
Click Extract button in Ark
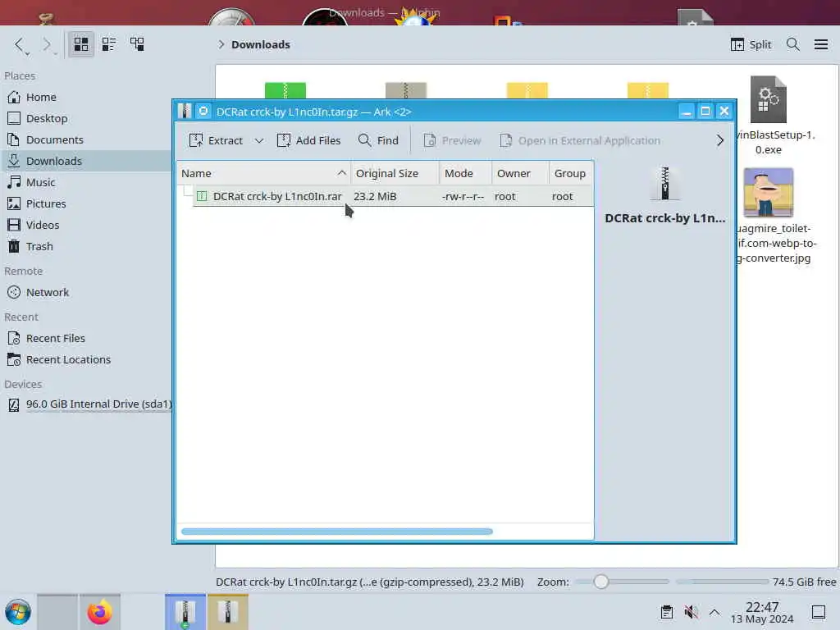(x=216, y=140)
